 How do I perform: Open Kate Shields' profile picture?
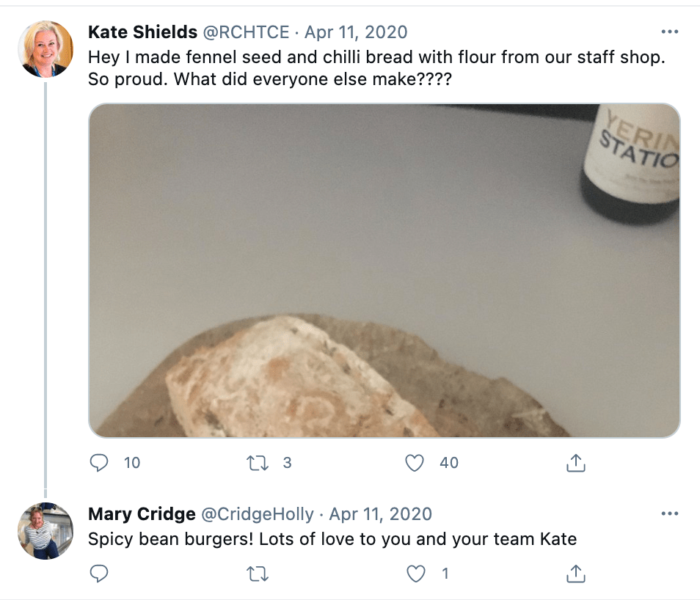pos(45,49)
